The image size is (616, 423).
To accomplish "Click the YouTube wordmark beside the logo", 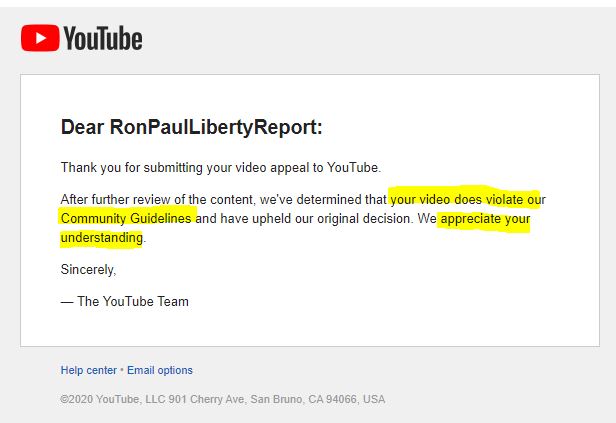I will [103, 38].
